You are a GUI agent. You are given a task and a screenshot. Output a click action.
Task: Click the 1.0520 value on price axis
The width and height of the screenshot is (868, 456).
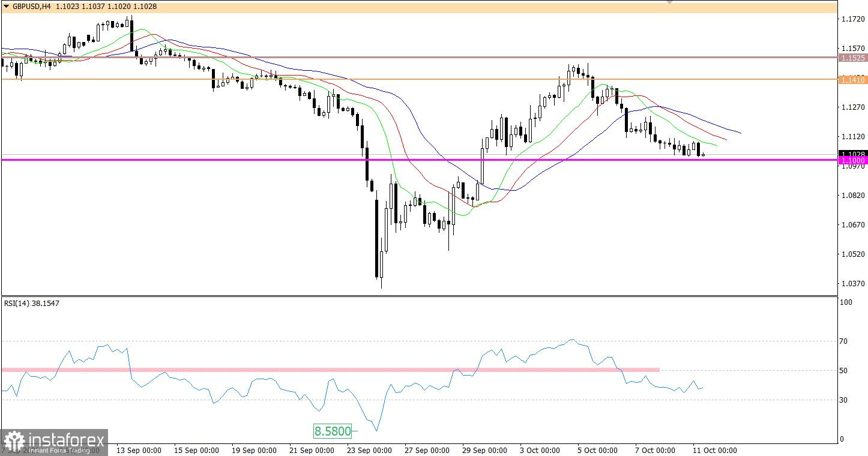(853, 254)
